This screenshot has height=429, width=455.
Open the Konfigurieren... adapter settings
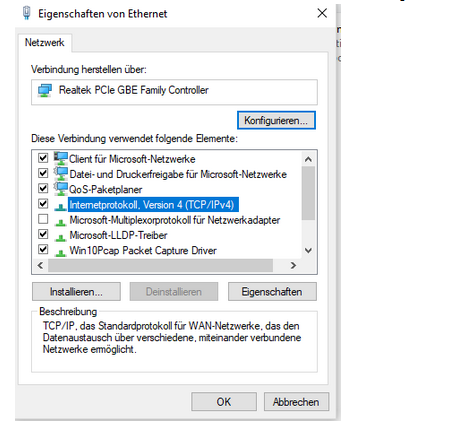click(276, 120)
